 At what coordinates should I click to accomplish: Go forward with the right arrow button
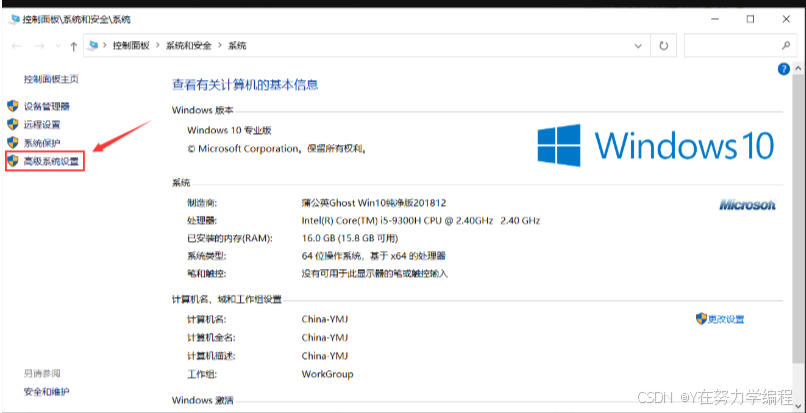tap(40, 46)
